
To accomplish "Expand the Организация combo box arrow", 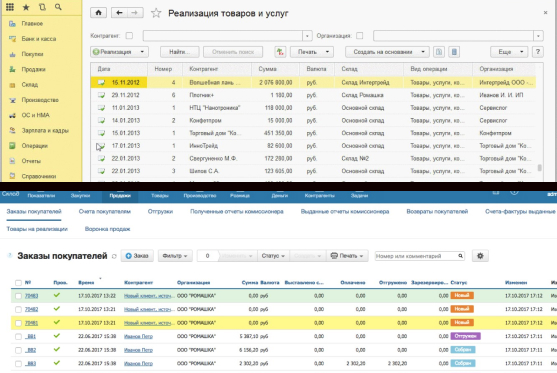I will tap(539, 36).
